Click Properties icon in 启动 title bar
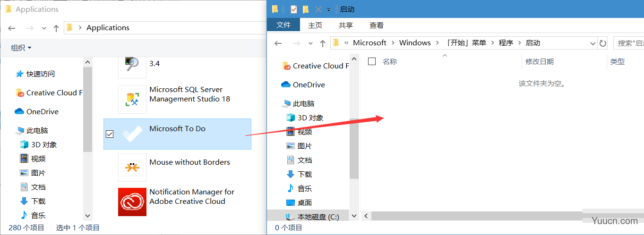This screenshot has width=644, height=235. click(293, 9)
